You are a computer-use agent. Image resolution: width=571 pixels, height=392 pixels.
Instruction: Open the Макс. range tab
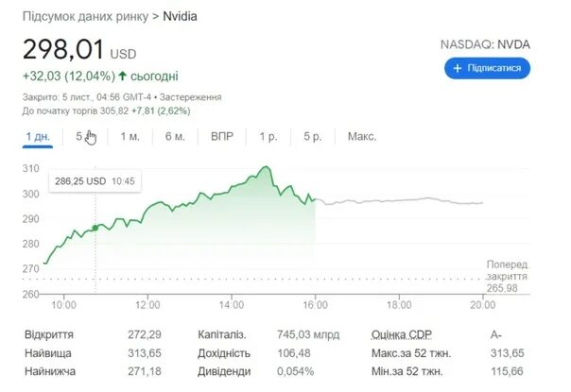click(x=362, y=137)
